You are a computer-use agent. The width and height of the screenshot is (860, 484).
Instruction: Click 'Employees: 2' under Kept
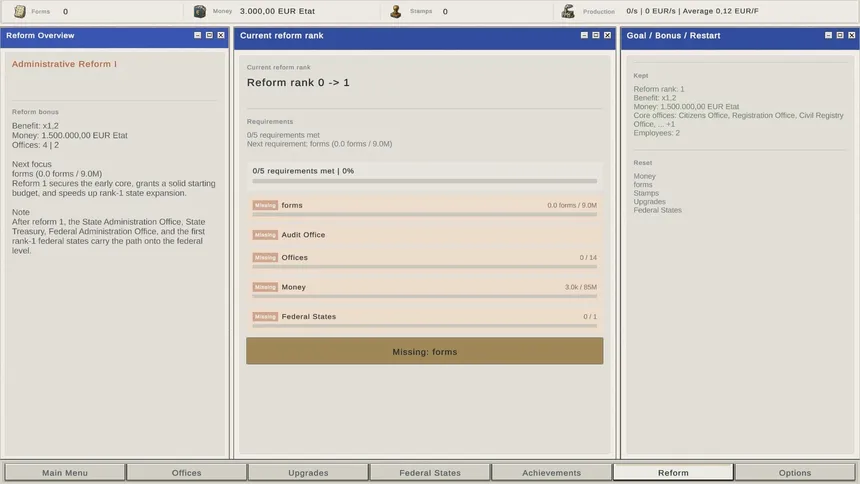pos(657,133)
